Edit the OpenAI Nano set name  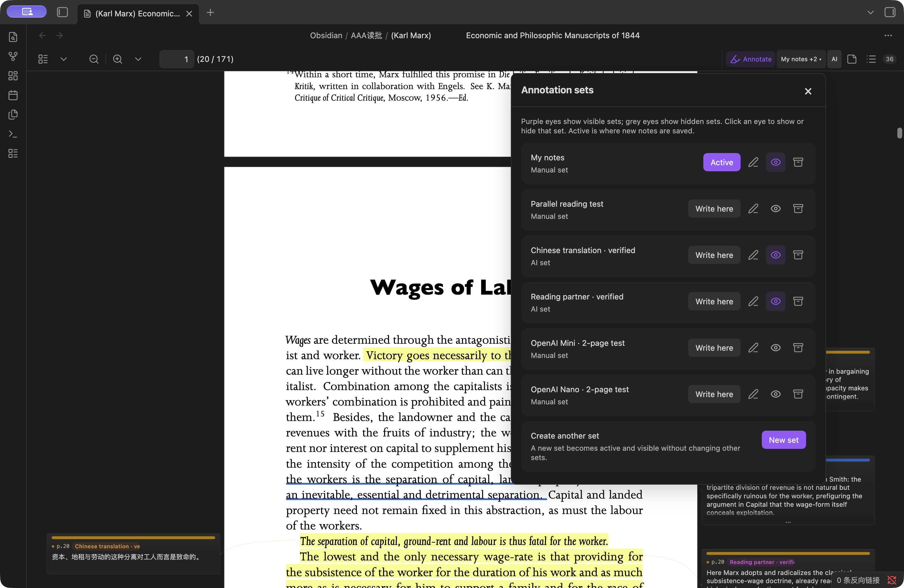[x=753, y=394]
